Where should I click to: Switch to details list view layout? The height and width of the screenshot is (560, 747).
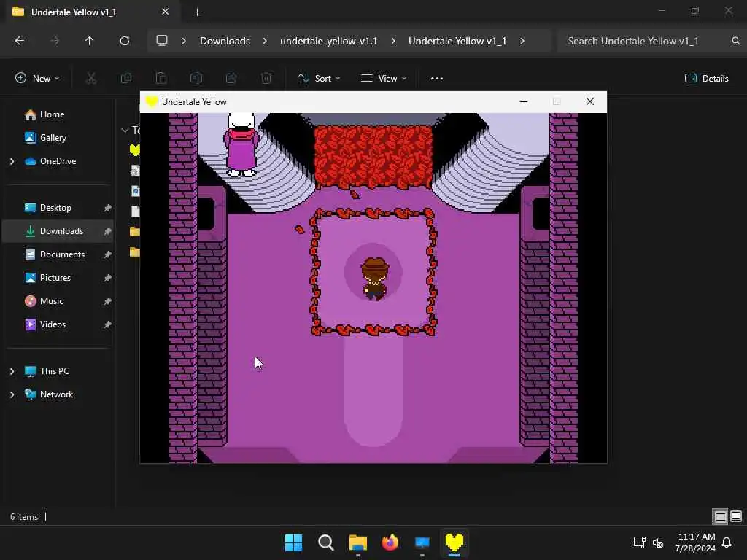(x=720, y=516)
